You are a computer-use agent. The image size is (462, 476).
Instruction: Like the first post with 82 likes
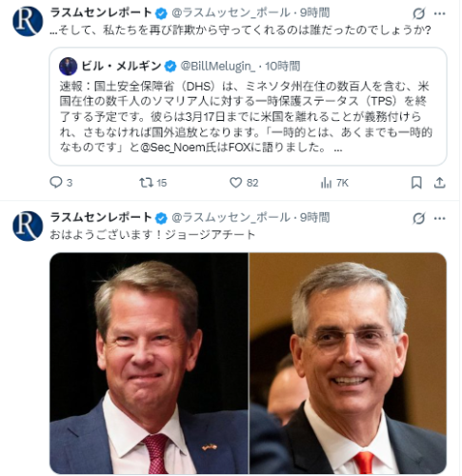(236, 183)
